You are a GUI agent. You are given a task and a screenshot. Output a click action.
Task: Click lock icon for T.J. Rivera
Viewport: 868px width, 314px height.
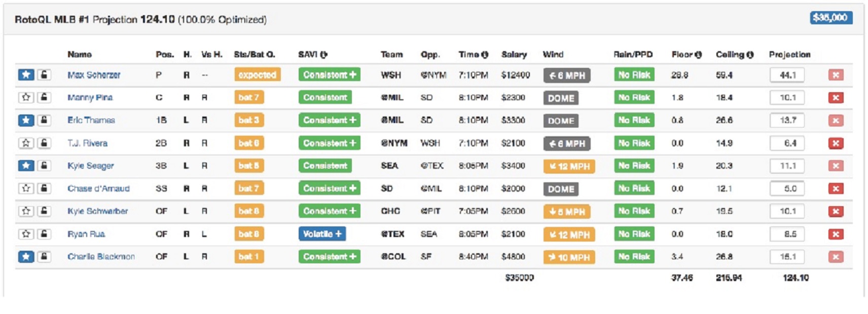click(44, 143)
